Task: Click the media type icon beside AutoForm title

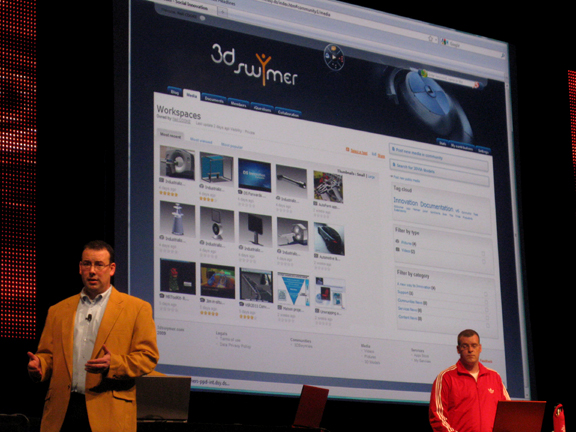Action: [315, 204]
